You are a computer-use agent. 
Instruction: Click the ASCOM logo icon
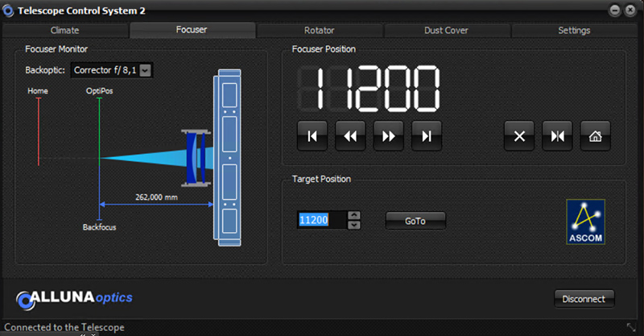[585, 222]
